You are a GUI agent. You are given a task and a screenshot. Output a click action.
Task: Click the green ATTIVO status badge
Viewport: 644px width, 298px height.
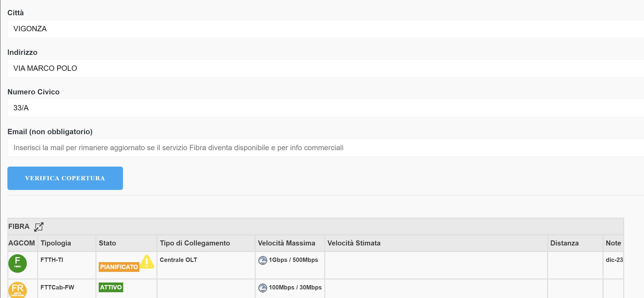pyautogui.click(x=111, y=287)
